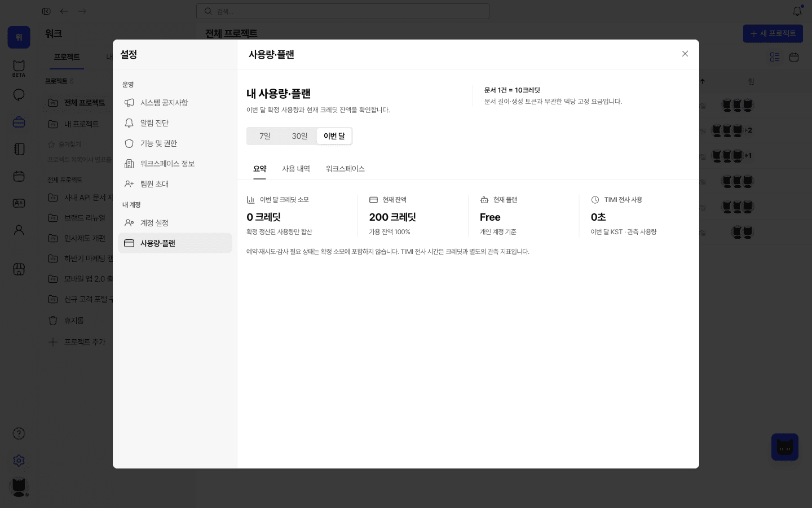Click the 새 프로젝트 button

tap(773, 33)
